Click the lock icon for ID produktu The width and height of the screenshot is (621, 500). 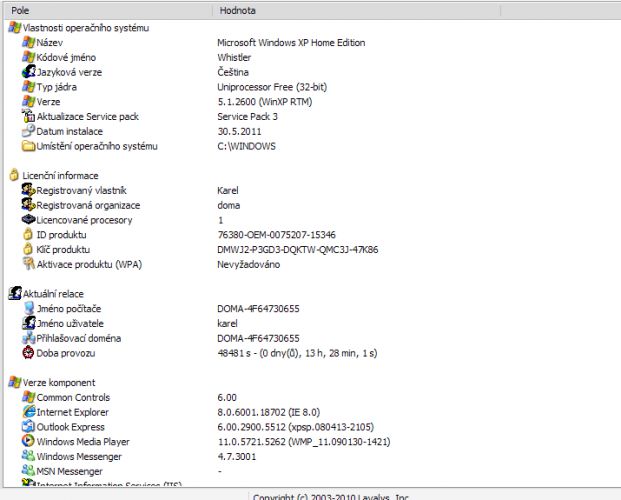coord(28,234)
